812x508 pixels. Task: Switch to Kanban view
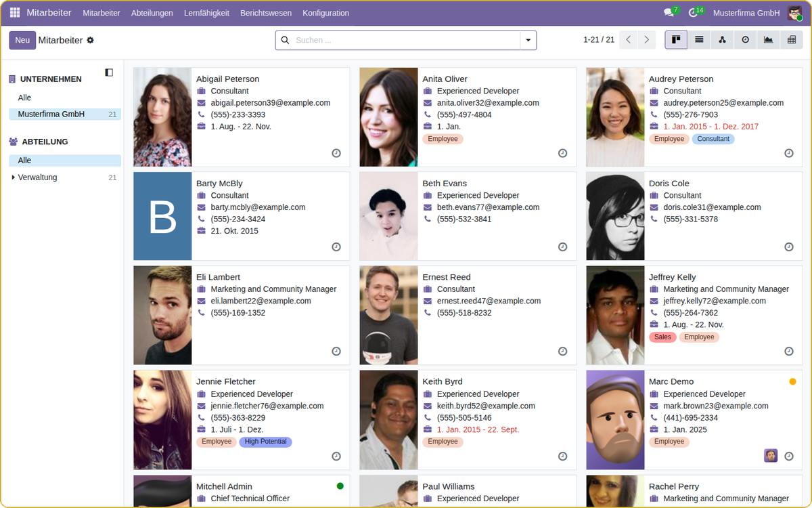(x=676, y=40)
